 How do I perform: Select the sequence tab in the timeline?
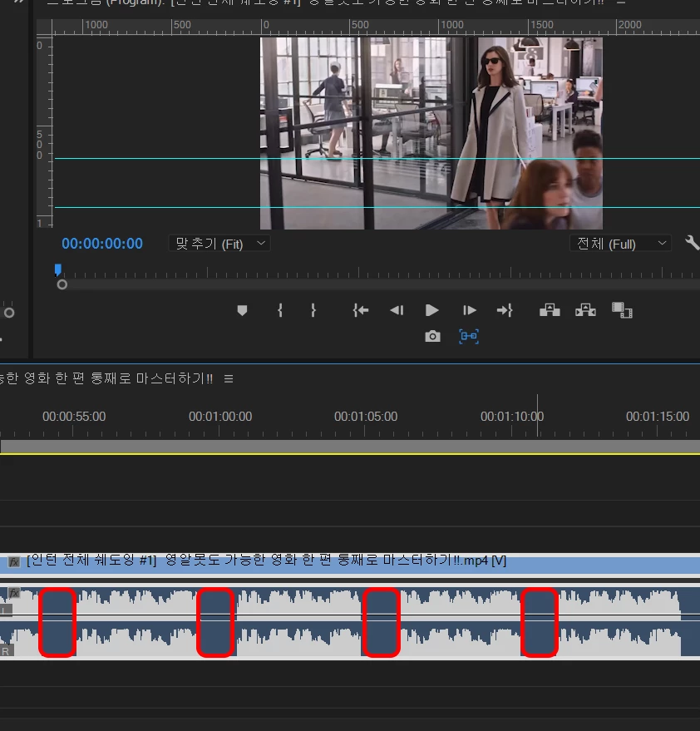(106, 378)
